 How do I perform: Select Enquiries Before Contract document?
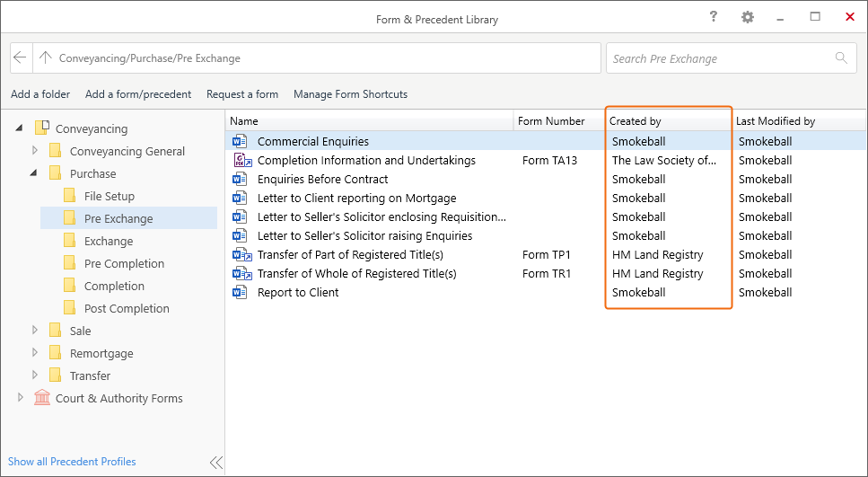point(323,179)
